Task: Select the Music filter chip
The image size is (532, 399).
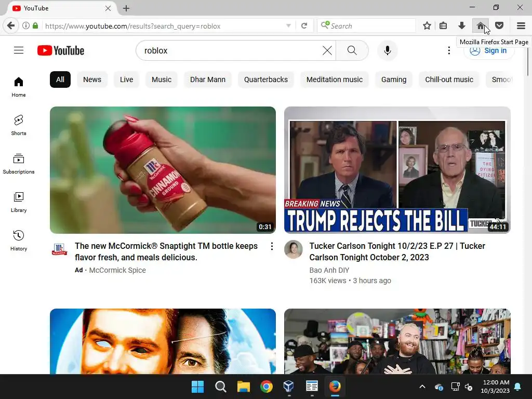Action: point(162,79)
